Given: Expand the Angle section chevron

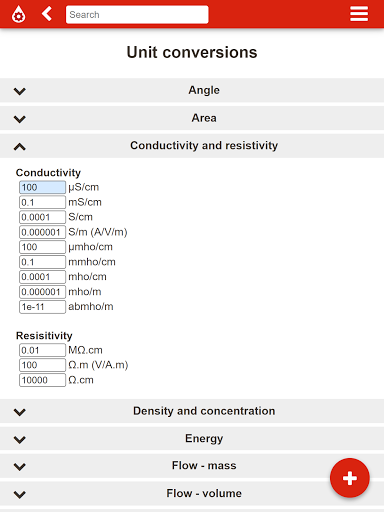Looking at the screenshot, I should pyautogui.click(x=20, y=91).
